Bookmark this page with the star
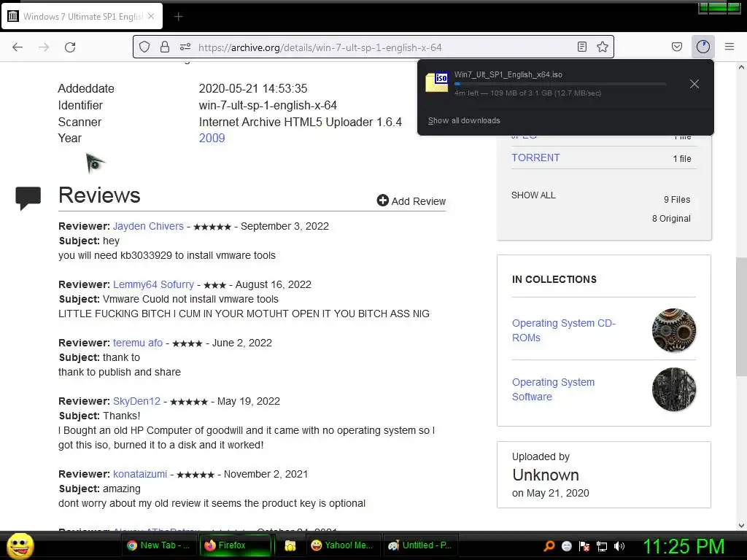Viewport: 747px width, 560px height. tap(603, 47)
